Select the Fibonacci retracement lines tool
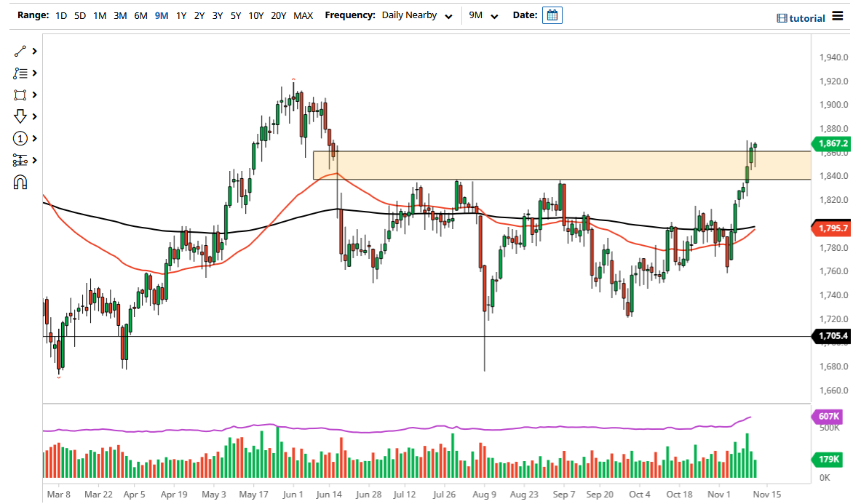861x504 pixels. [x=20, y=73]
